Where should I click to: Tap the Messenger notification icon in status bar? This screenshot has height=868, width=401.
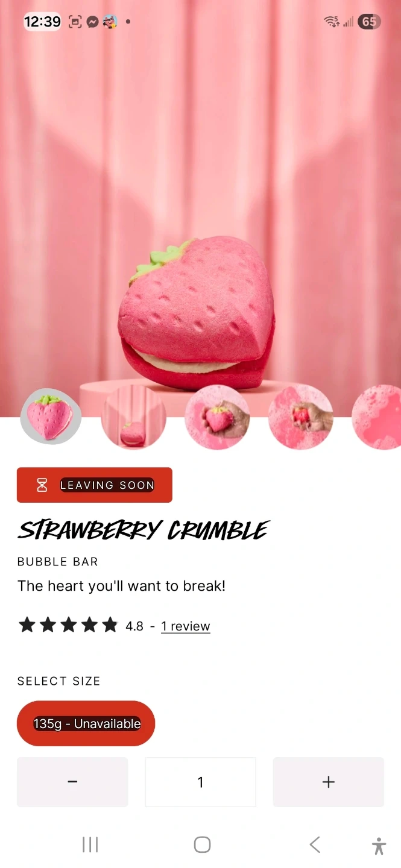(92, 22)
